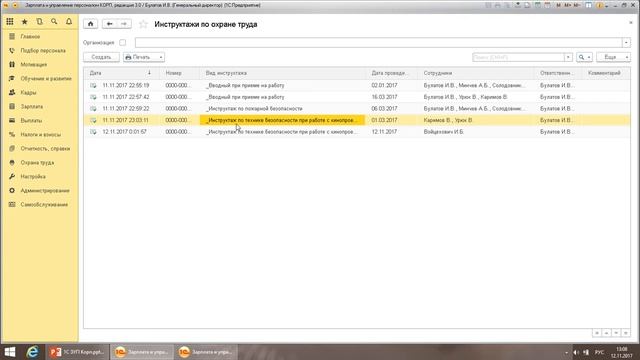Open Favorites star in the tools panel
Screen dimensions: 640x360
pyautogui.click(x=24, y=22)
